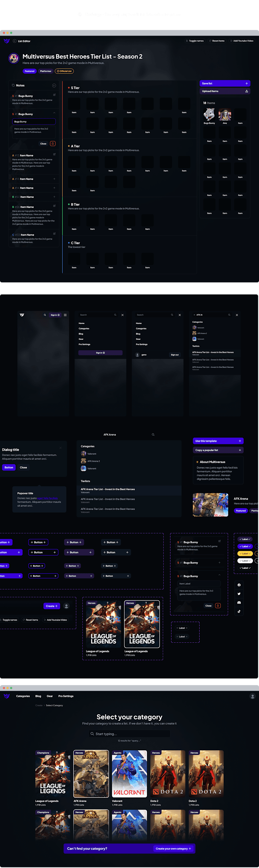This screenshot has height=868, width=259.
Task: Close the Dialog title box with X
Action: 61,448
